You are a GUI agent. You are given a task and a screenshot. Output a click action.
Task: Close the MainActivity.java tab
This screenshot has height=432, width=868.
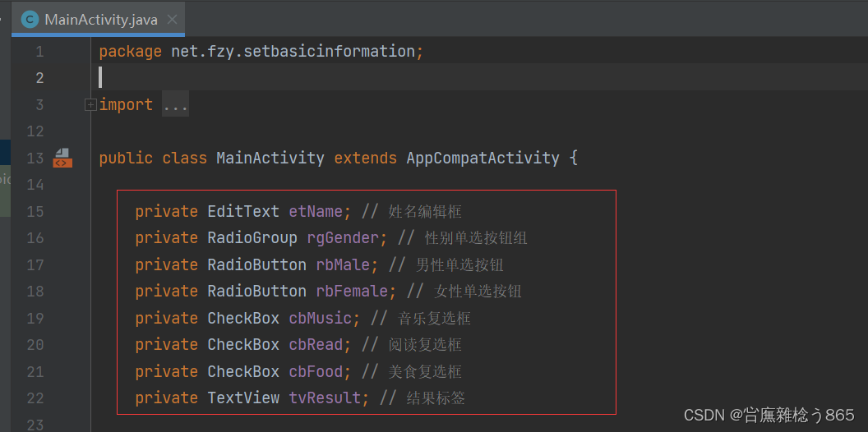click(x=172, y=20)
